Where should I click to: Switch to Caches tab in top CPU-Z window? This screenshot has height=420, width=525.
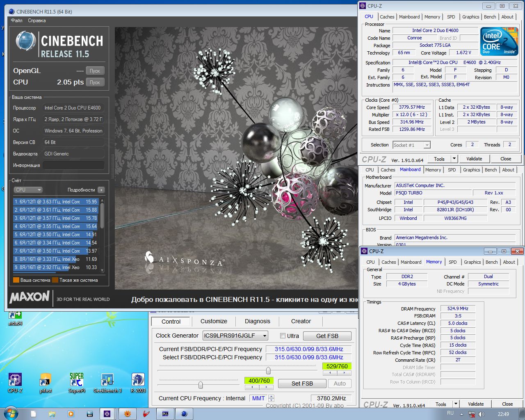click(387, 17)
